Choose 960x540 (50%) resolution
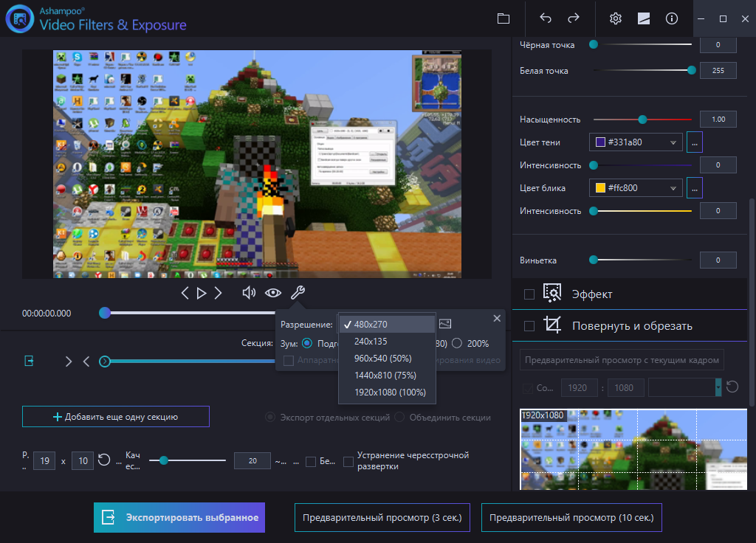The width and height of the screenshot is (756, 543). (x=387, y=359)
